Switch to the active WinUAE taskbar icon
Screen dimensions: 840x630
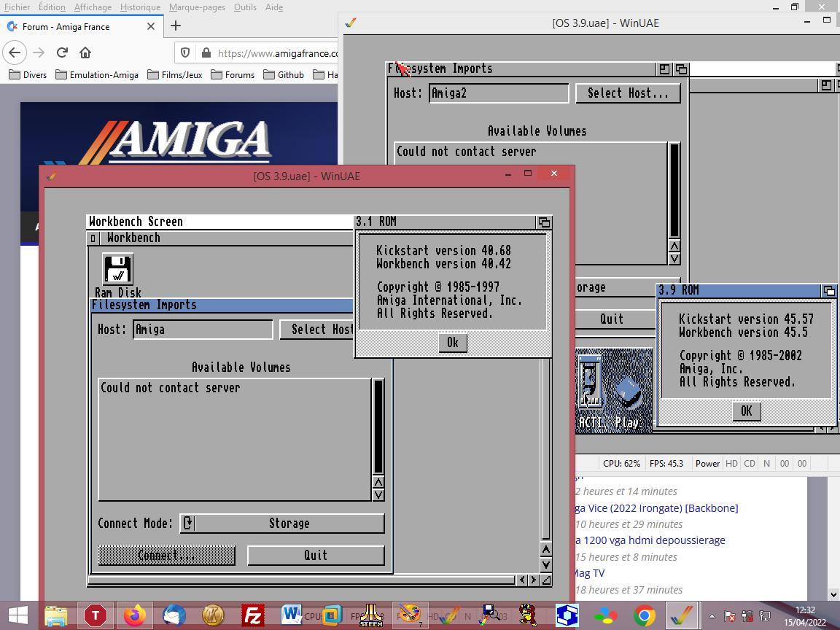[683, 615]
